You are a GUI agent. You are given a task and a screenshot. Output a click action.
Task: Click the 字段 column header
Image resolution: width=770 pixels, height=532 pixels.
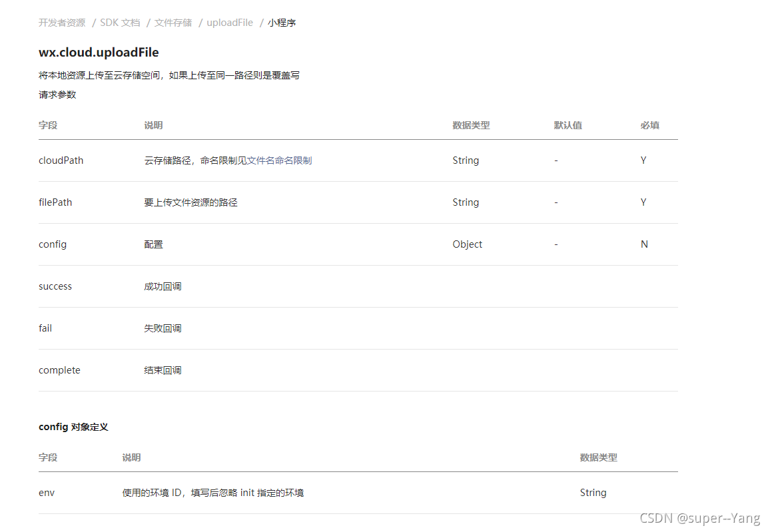tap(47, 125)
